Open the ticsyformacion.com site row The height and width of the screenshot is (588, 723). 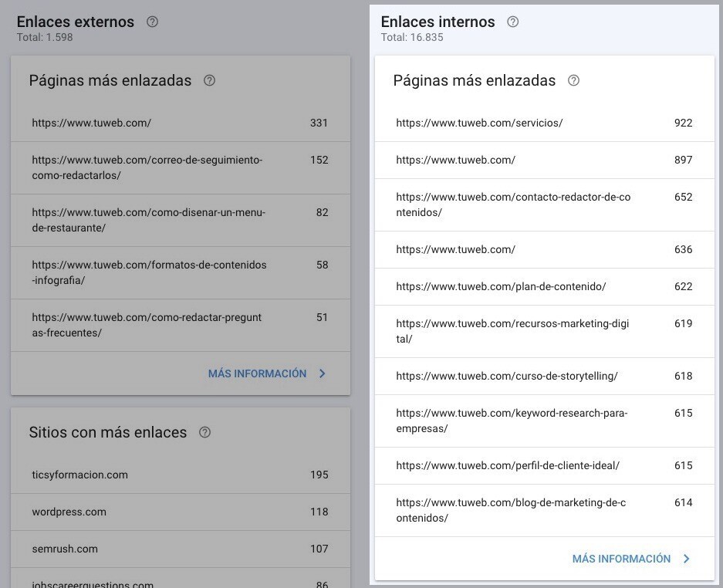point(181,475)
